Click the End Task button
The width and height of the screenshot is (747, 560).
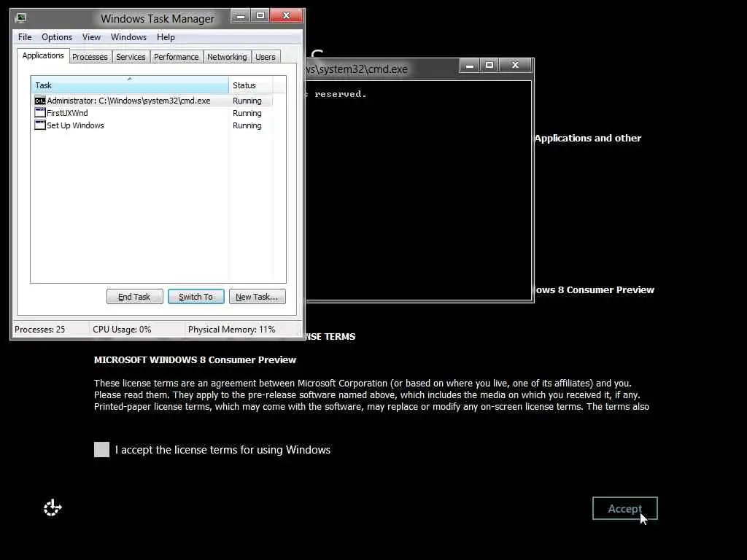coord(134,297)
